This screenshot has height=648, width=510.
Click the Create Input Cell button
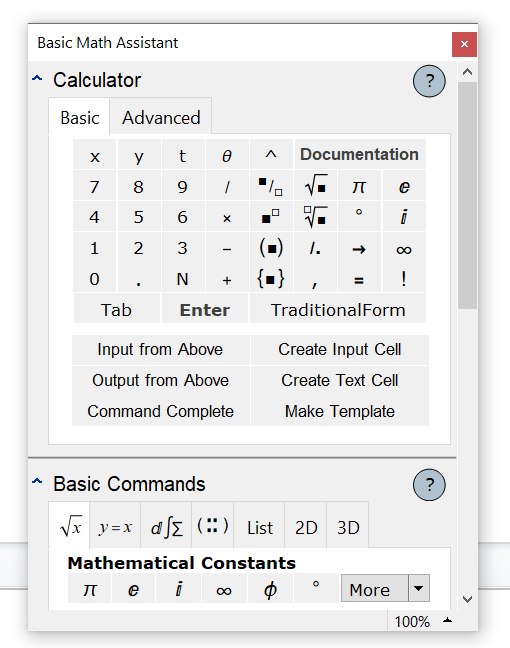click(340, 350)
